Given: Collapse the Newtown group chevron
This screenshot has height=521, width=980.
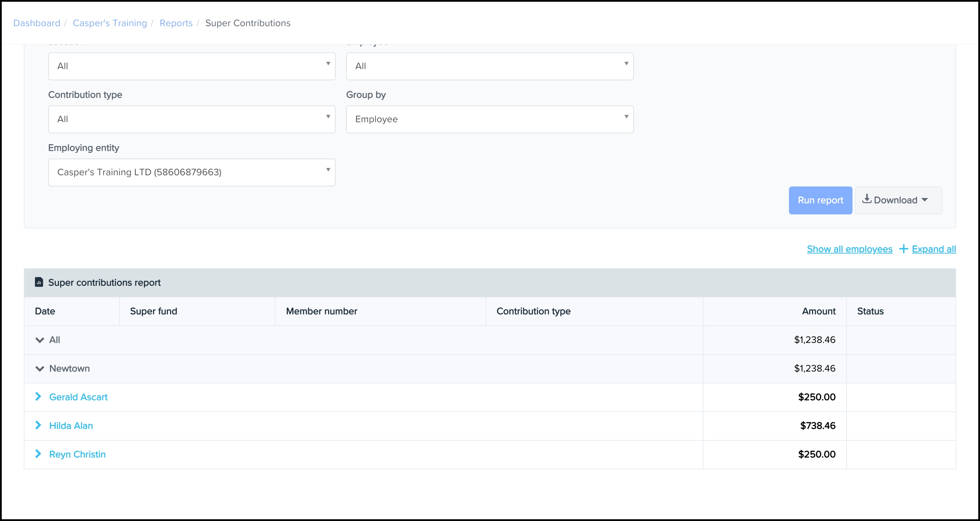Looking at the screenshot, I should [39, 368].
